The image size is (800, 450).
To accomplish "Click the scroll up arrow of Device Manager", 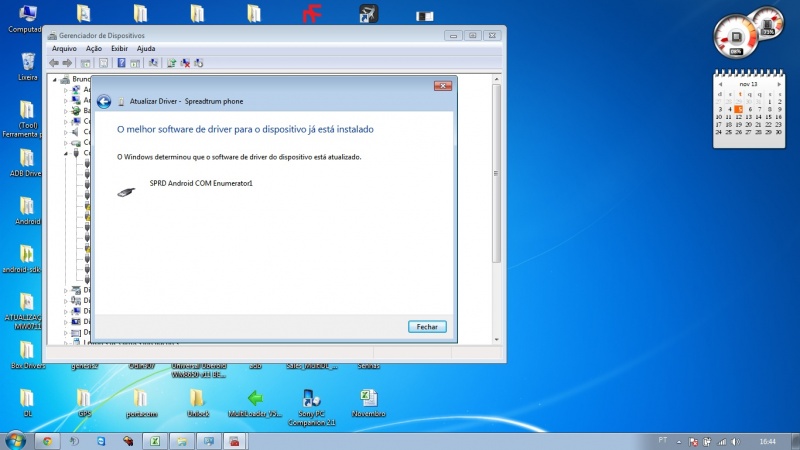I will coord(496,79).
